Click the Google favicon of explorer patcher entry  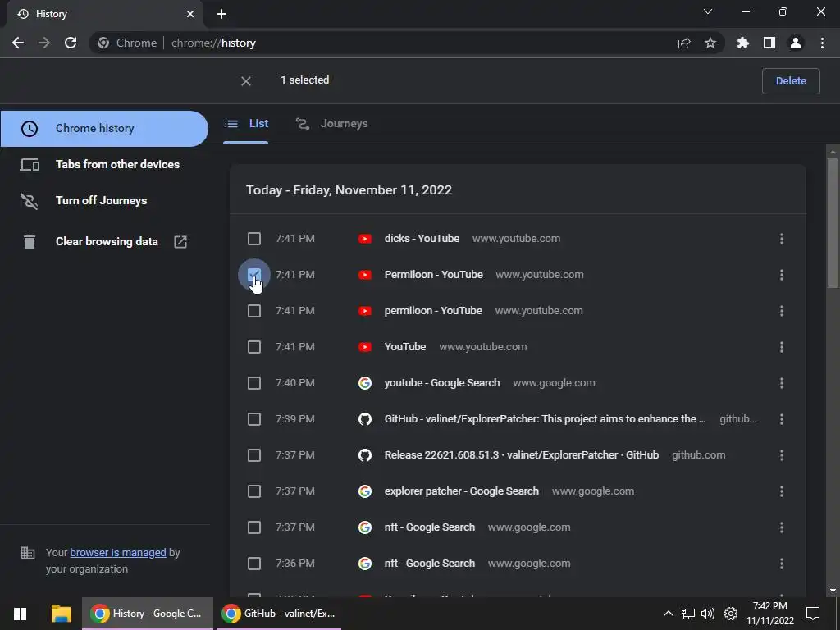[x=365, y=491]
